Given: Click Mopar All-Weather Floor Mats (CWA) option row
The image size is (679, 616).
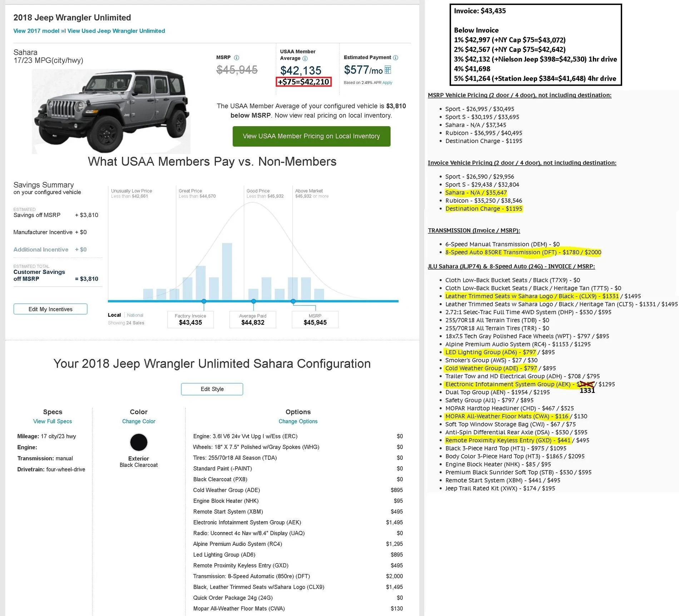Looking at the screenshot, I should 298,608.
